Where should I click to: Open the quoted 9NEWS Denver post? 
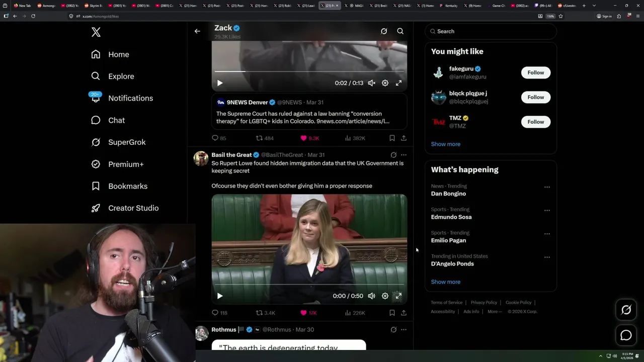pos(309,111)
